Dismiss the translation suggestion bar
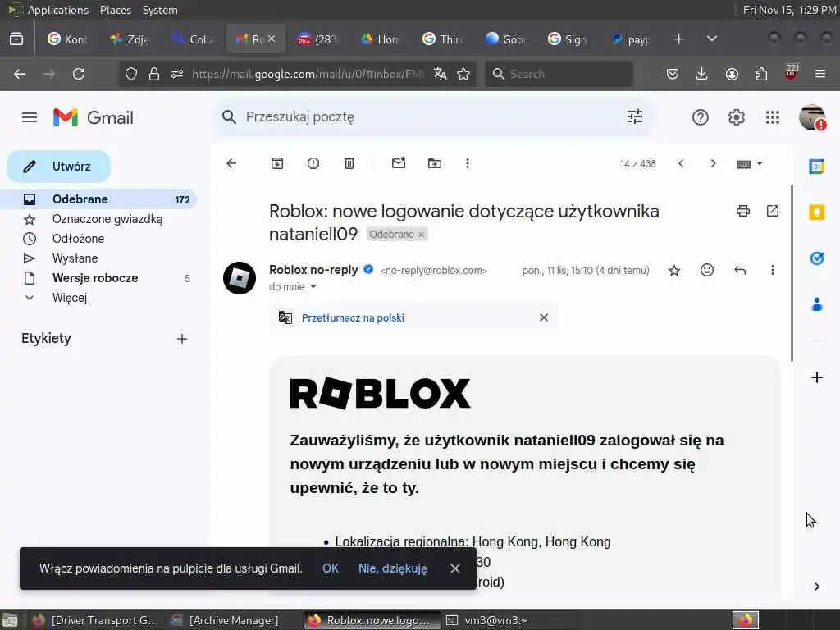Viewport: 840px width, 630px height. 544,317
